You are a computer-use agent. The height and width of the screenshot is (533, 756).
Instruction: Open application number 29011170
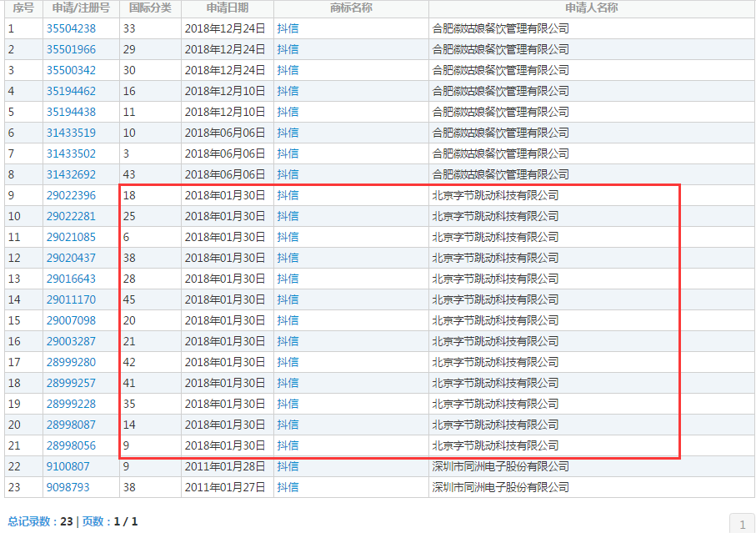click(71, 299)
